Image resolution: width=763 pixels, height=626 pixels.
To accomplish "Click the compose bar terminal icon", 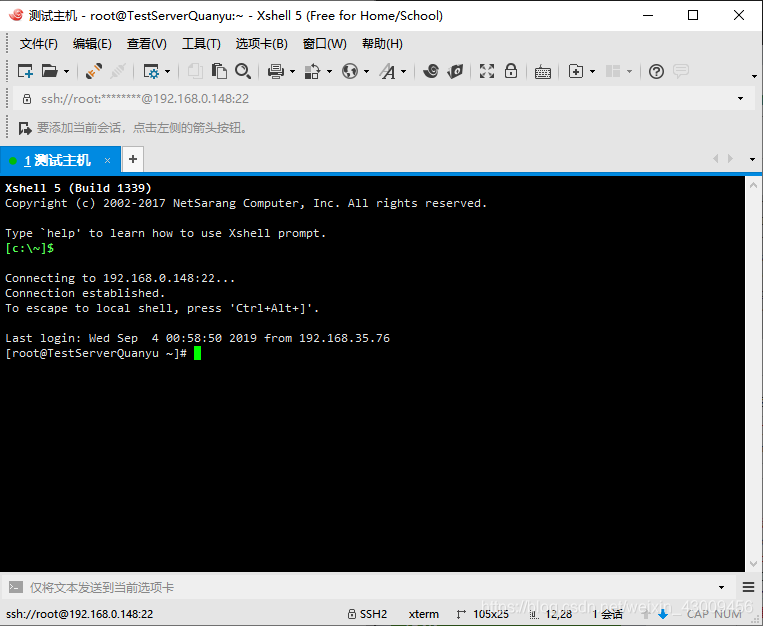I will [x=16, y=587].
